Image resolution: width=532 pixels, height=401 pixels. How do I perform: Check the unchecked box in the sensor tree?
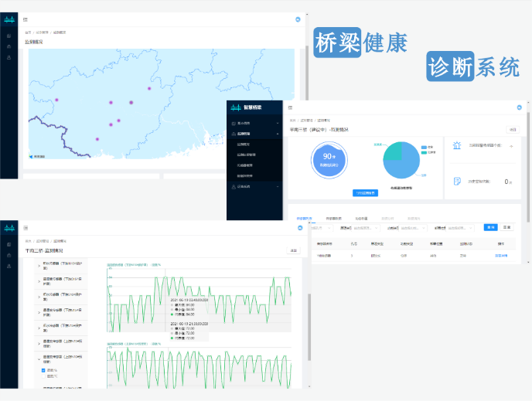(43, 377)
